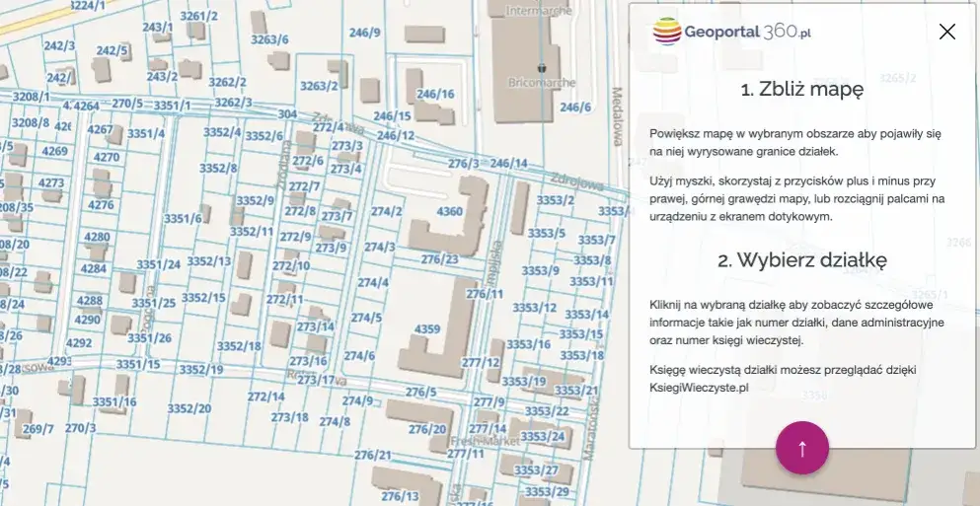
Task: Click parcel 3352/20 on the map
Action: [x=188, y=408]
